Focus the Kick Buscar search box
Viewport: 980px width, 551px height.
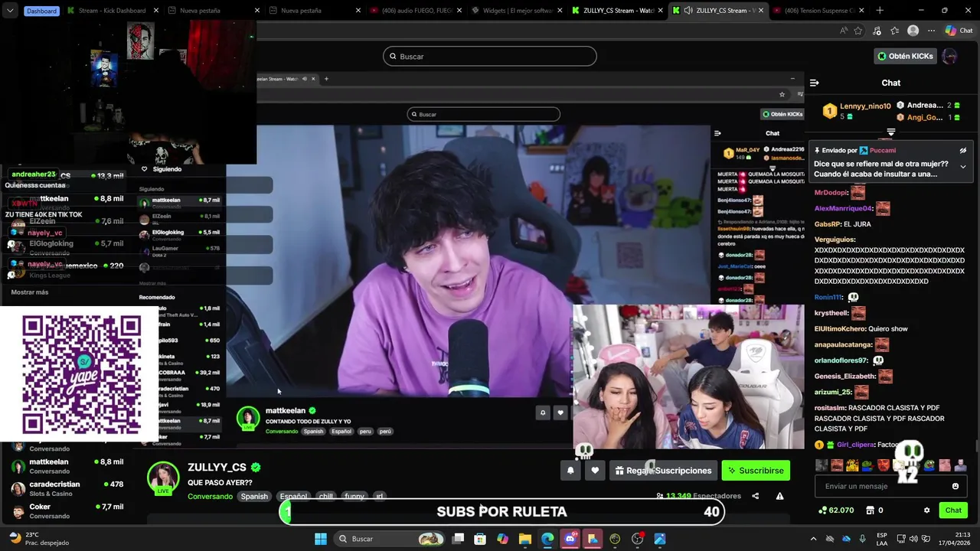490,56
